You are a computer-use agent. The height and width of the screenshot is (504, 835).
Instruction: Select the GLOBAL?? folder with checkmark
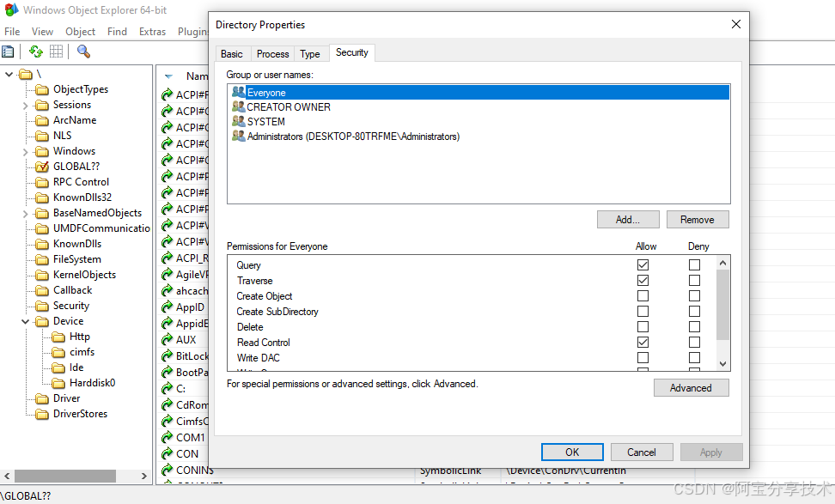(41, 167)
